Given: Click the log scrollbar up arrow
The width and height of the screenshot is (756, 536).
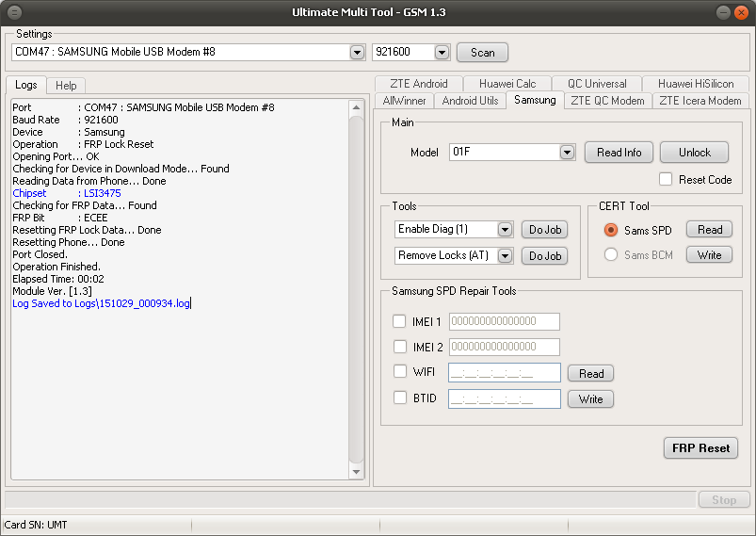Looking at the screenshot, I should 356,107.
